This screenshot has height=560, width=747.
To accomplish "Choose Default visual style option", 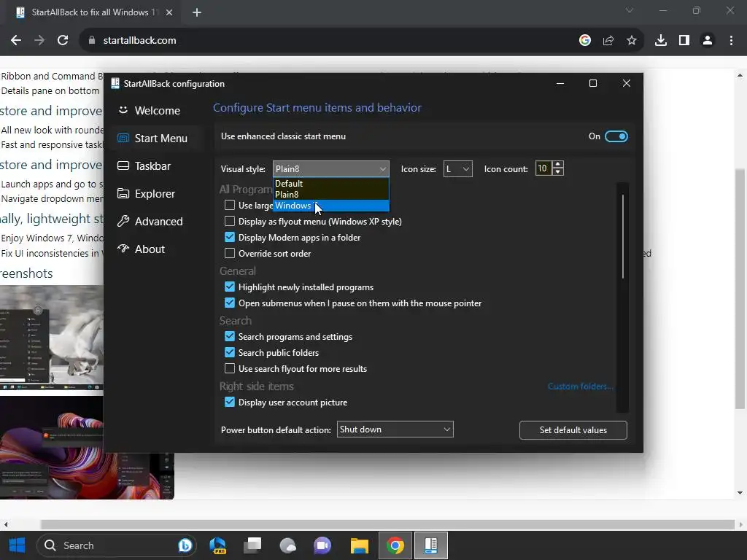I will pyautogui.click(x=330, y=183).
